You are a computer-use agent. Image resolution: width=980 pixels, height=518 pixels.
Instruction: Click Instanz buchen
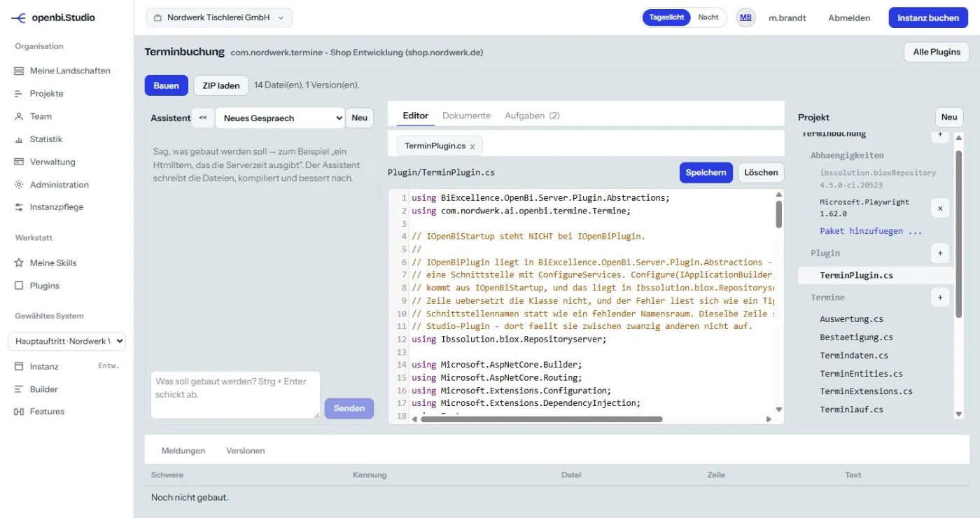click(x=928, y=17)
